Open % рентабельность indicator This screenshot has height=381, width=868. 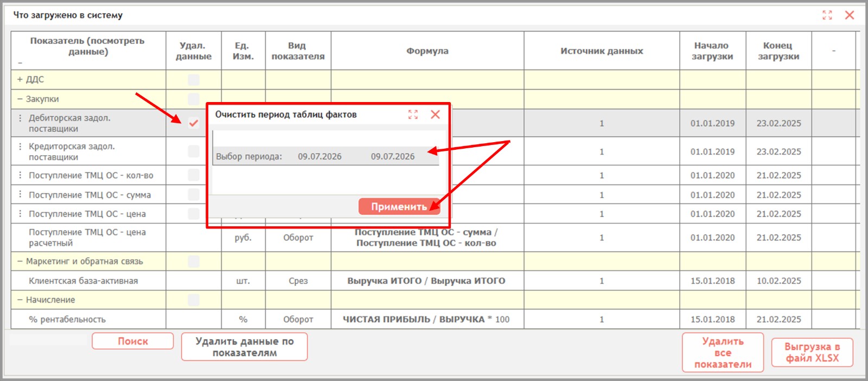click(x=67, y=319)
